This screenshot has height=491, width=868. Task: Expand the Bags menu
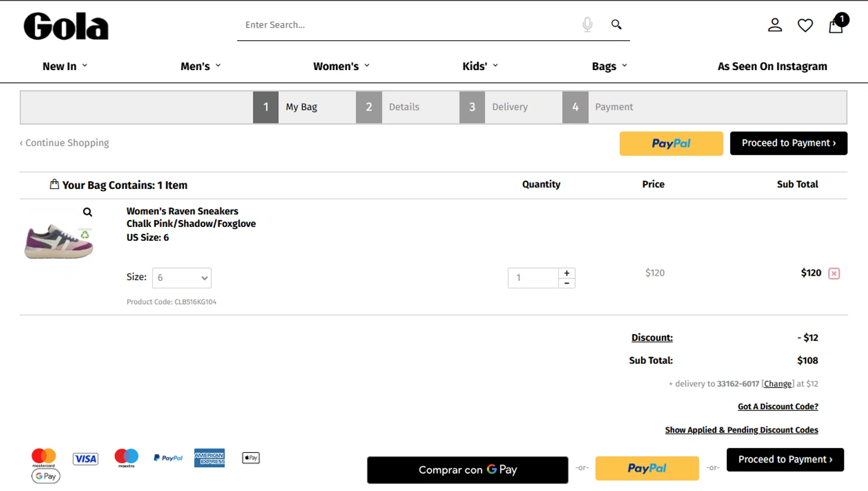pyautogui.click(x=609, y=67)
